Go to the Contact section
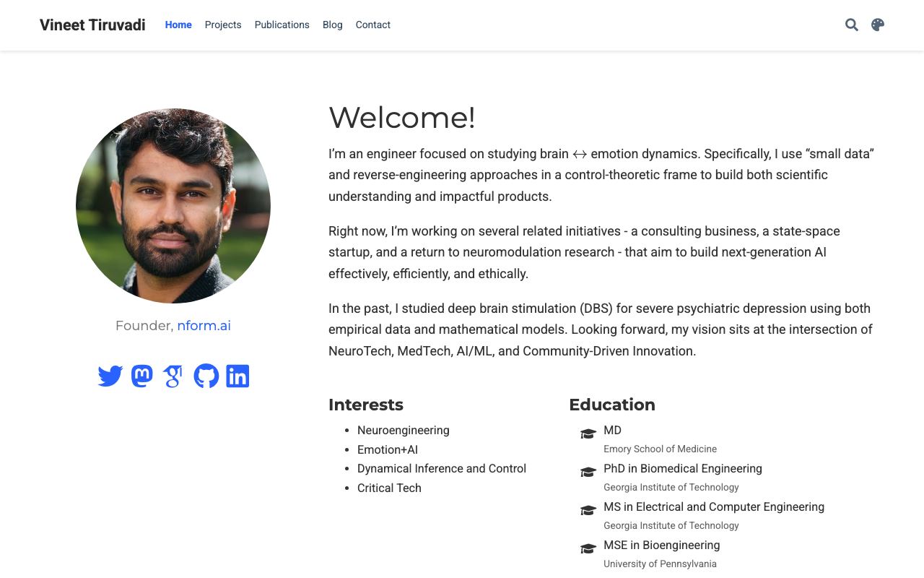The width and height of the screenshot is (924, 578). point(373,25)
